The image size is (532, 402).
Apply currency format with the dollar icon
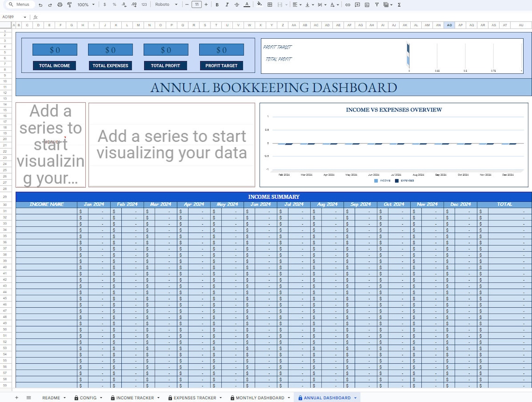point(105,4)
